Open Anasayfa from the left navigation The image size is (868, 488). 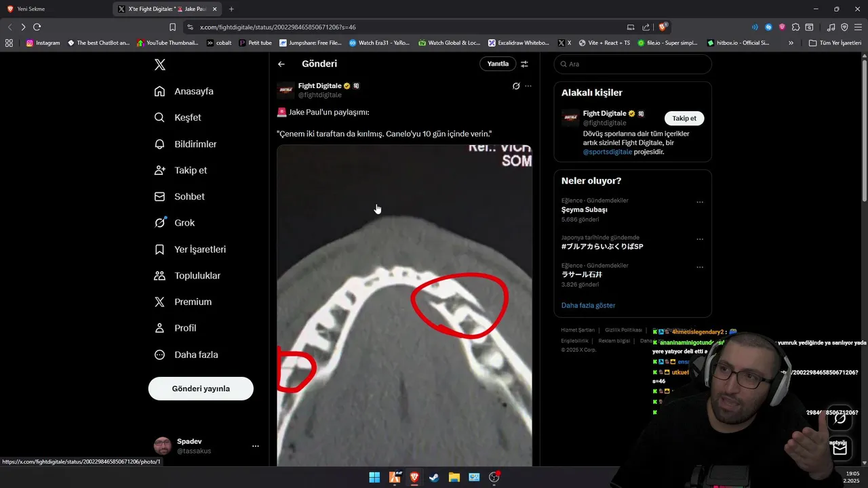[x=184, y=91]
